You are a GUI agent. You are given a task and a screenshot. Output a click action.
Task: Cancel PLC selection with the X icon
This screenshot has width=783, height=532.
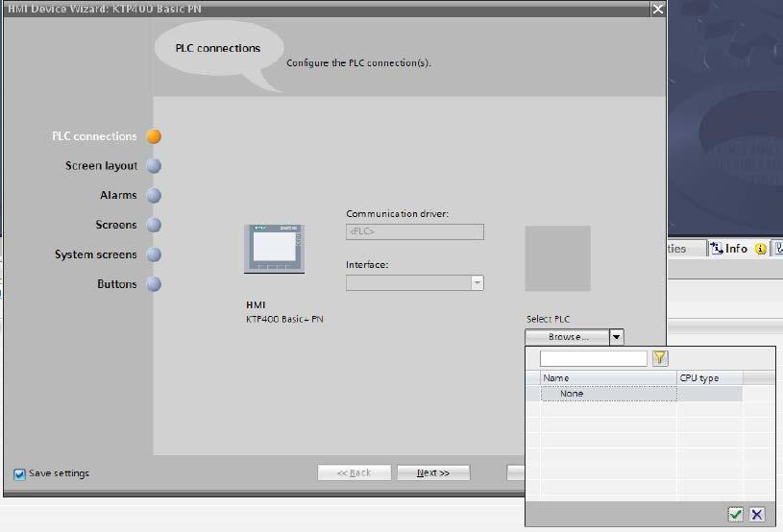tap(757, 514)
